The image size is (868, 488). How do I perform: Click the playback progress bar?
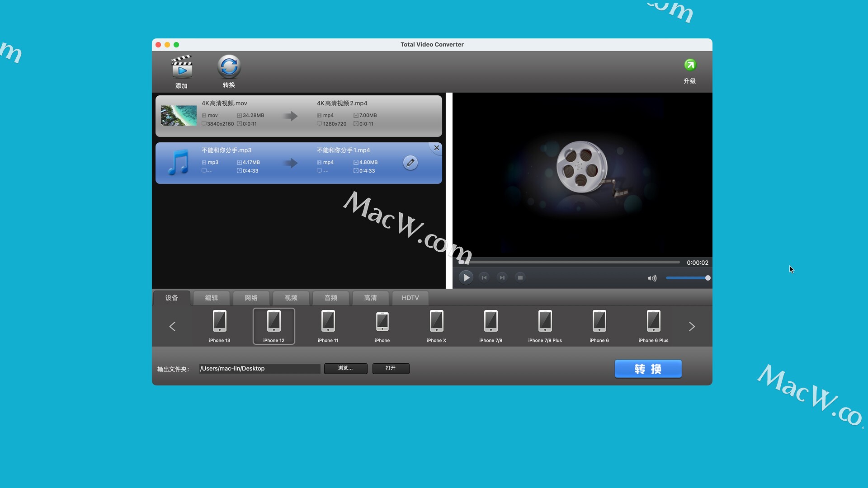(569, 262)
